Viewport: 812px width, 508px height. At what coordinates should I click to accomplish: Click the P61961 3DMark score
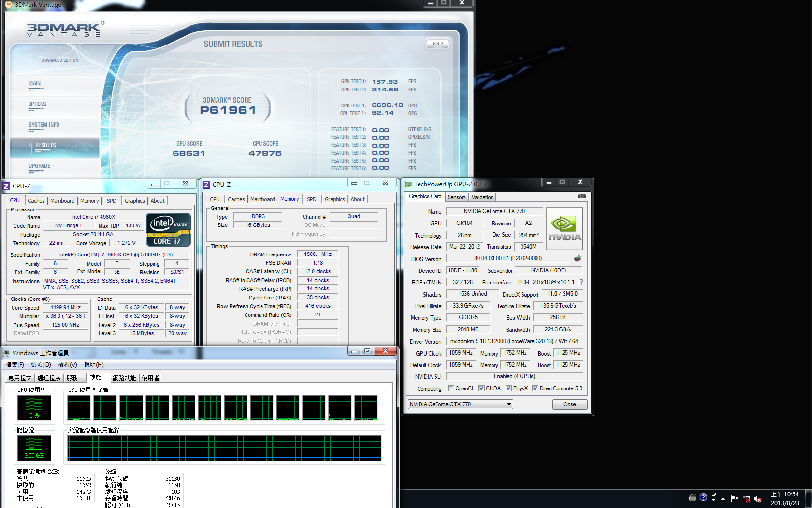(228, 110)
